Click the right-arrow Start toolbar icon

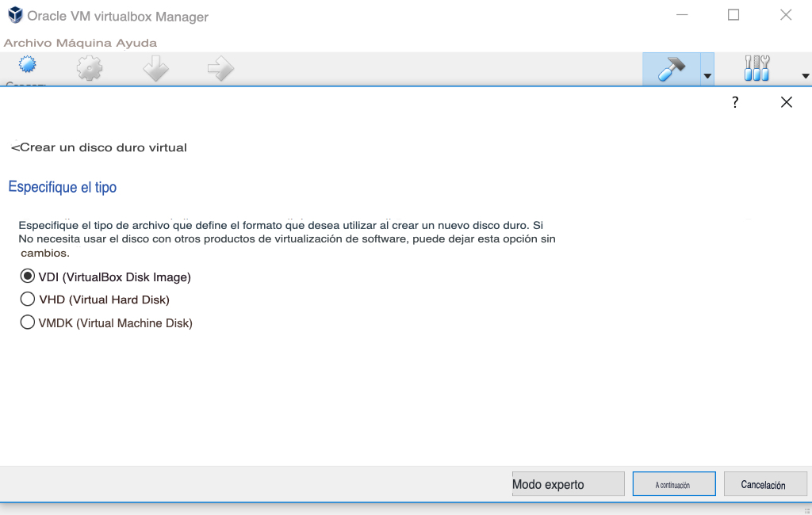tap(220, 68)
